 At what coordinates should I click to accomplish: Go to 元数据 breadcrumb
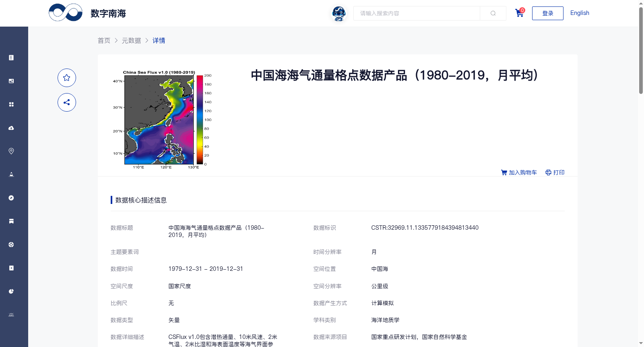point(132,41)
